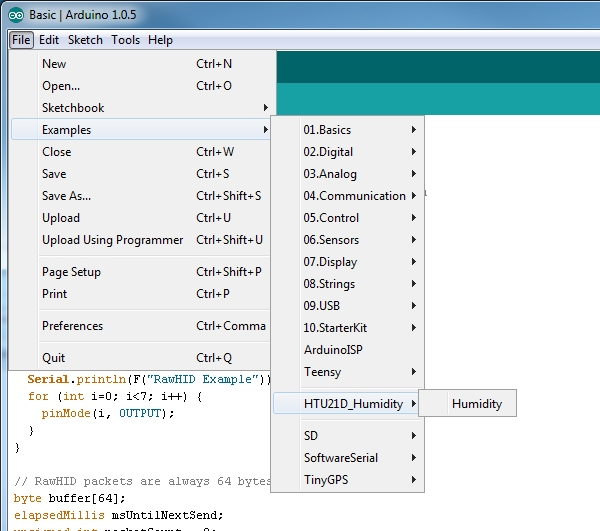Open the Help menu
Screen dimensions: 600x531
tap(160, 40)
